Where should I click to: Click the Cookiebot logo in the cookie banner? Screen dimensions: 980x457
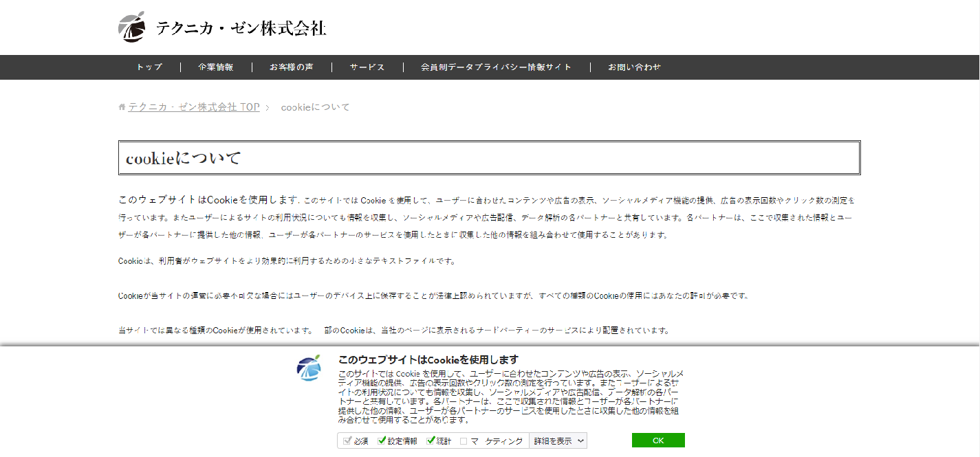(x=309, y=368)
